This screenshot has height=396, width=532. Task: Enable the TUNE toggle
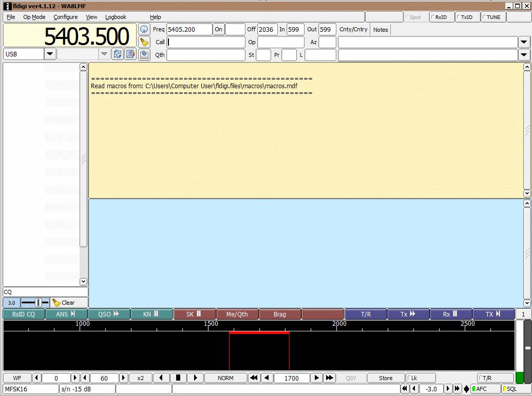(x=493, y=17)
